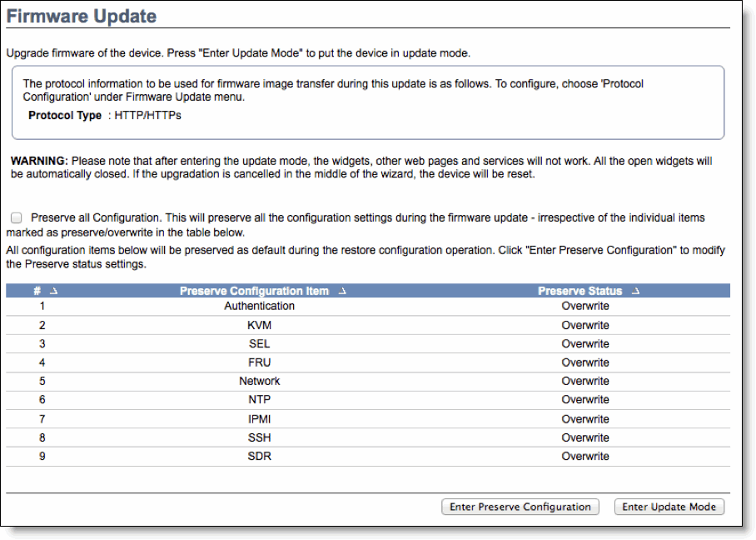Select the FRU configuration row

368,362
